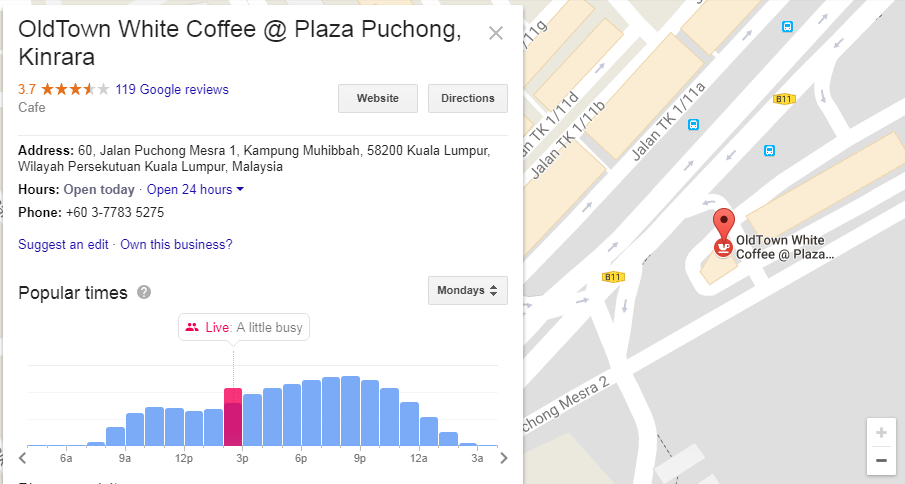Open the Popular times help question icon

pos(144,292)
